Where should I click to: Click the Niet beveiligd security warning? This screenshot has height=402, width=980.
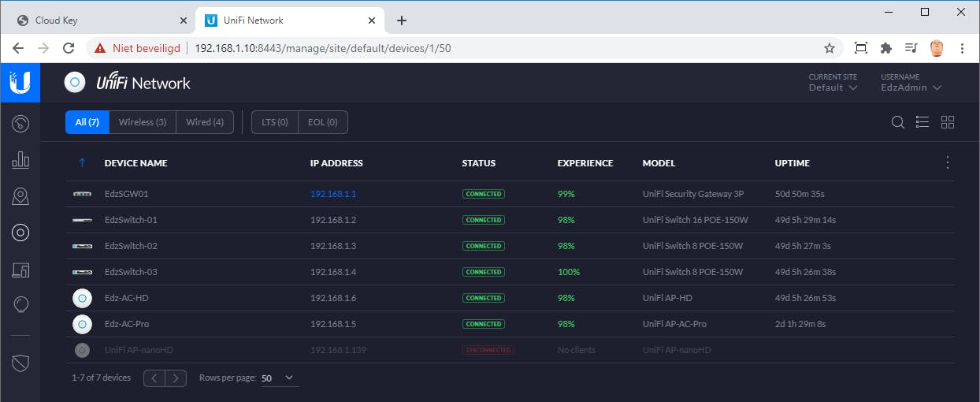(x=136, y=48)
